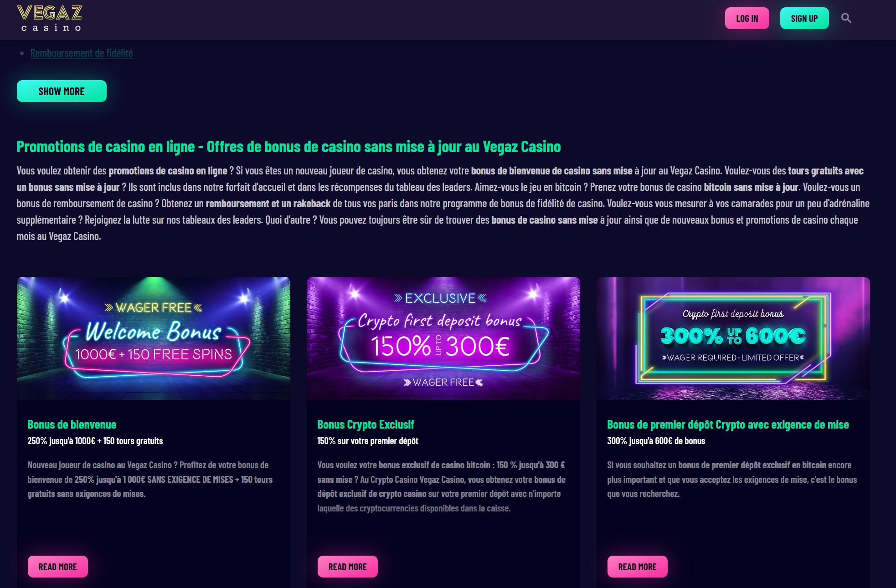Open the Bonus de premier dépôt Crypto title
The image size is (896, 588).
tap(728, 424)
